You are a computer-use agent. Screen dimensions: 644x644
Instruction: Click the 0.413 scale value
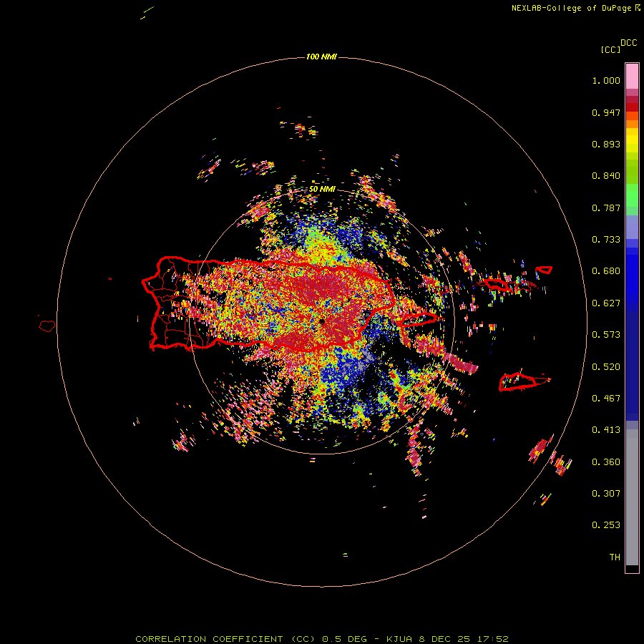[x=606, y=430]
